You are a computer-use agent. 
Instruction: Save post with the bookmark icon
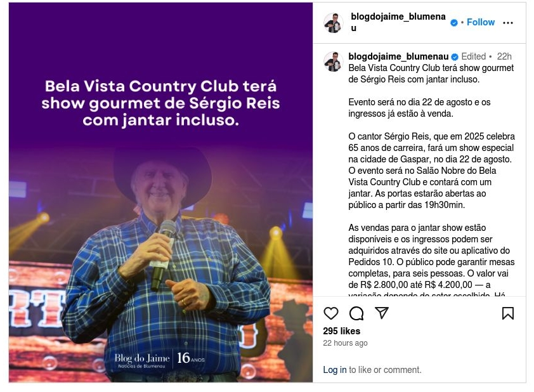(508, 313)
